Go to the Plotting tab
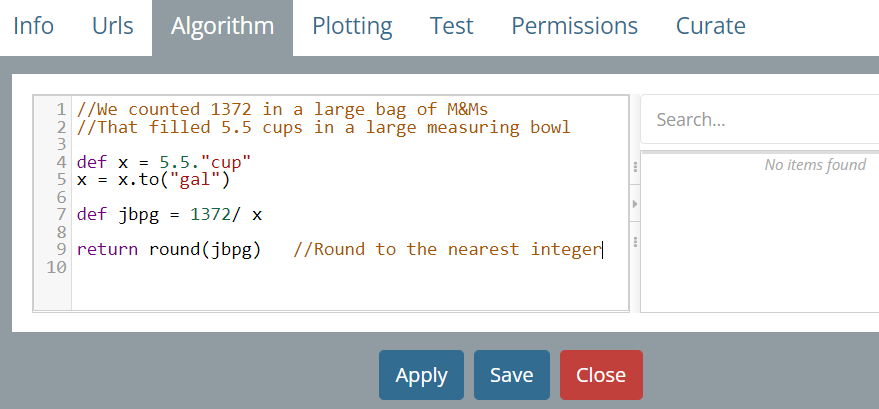 [x=352, y=26]
